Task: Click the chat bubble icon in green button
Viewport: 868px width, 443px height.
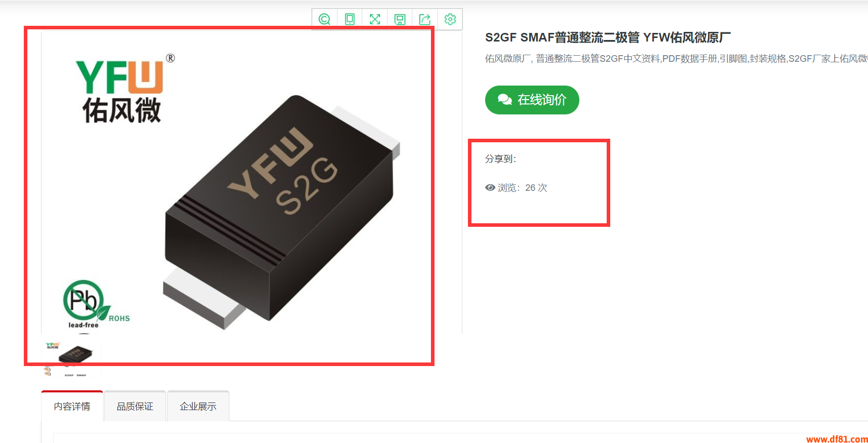Action: point(505,100)
